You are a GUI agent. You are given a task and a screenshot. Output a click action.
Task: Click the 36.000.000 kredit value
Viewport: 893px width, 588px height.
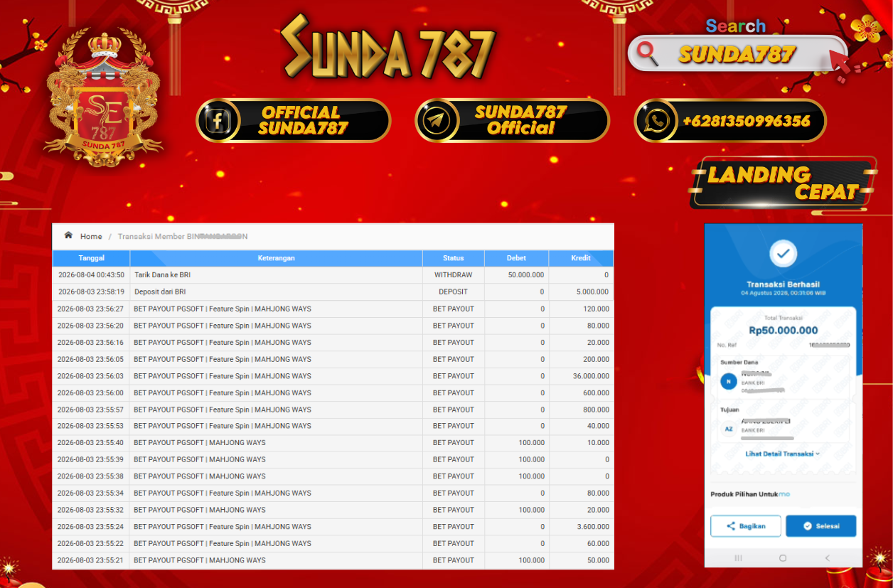point(591,375)
